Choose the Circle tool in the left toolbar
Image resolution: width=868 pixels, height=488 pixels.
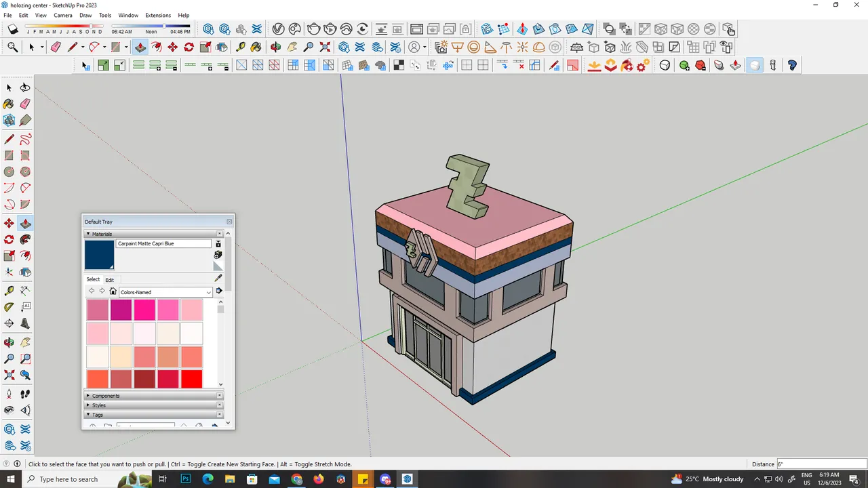9,171
